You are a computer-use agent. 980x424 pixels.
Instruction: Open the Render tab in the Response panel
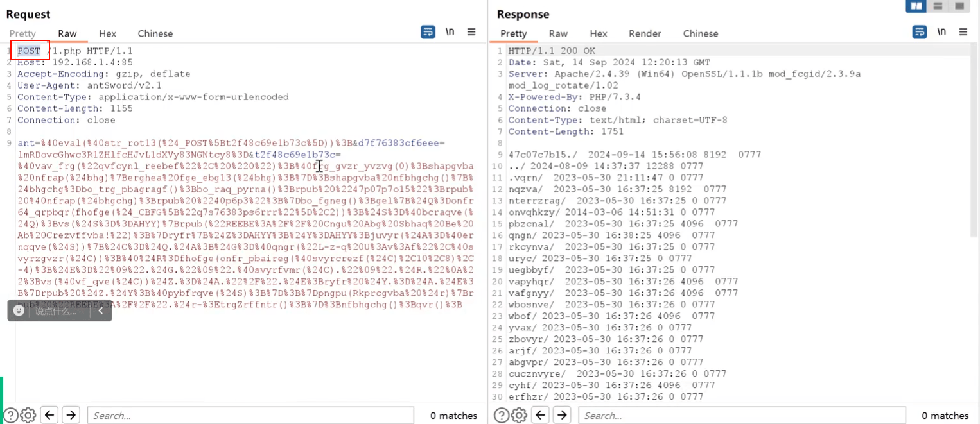coord(645,33)
